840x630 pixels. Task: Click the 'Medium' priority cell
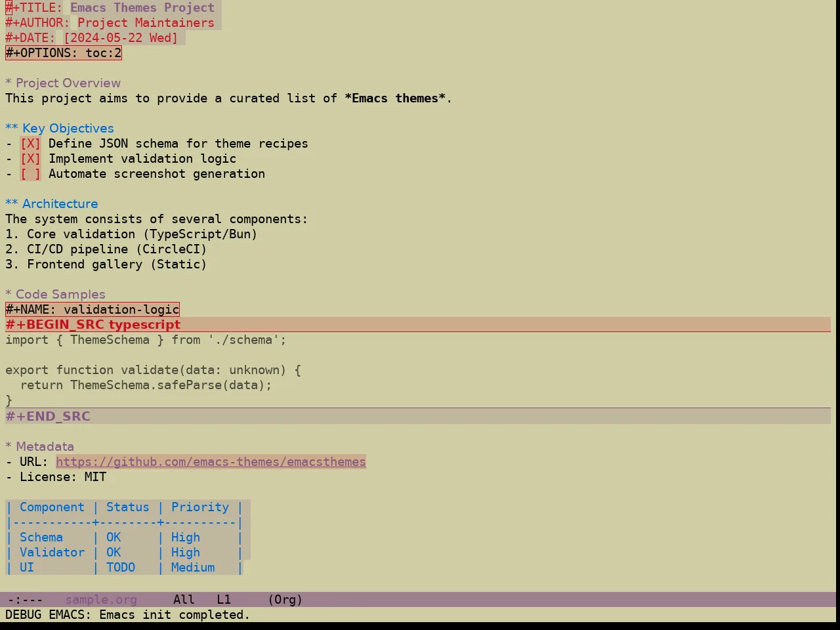coord(193,568)
